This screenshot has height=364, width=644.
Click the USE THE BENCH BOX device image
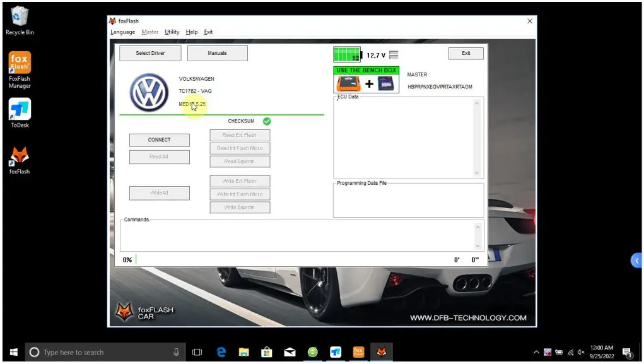366,81
